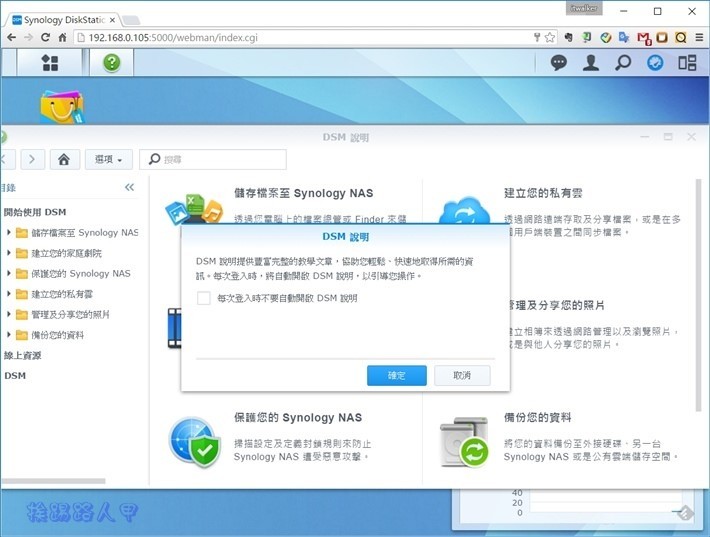
Task: Open the widgets panel icon
Action: pyautogui.click(x=687, y=62)
